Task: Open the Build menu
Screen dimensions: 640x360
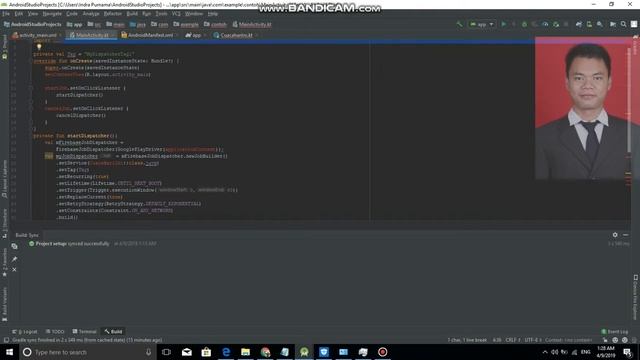Action: point(132,14)
